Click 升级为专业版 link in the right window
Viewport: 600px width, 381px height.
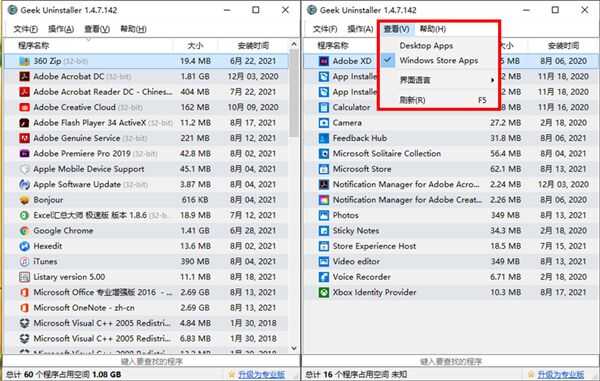point(561,374)
